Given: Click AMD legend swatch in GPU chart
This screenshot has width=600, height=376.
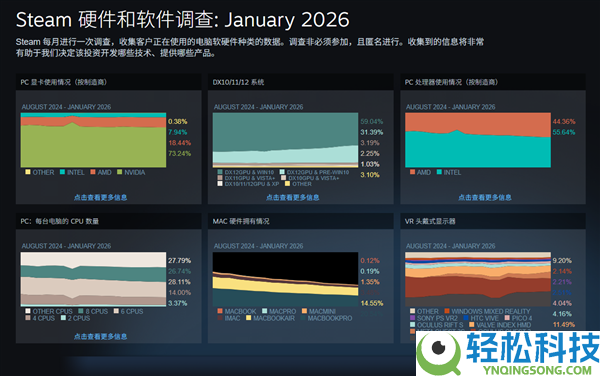Looking at the screenshot, I should [x=93, y=172].
